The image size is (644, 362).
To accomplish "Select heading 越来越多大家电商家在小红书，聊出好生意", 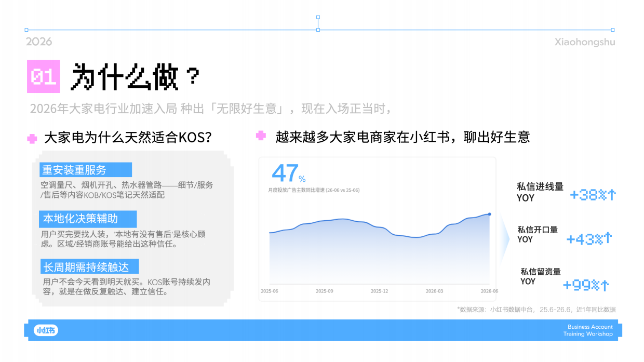I will [x=403, y=137].
